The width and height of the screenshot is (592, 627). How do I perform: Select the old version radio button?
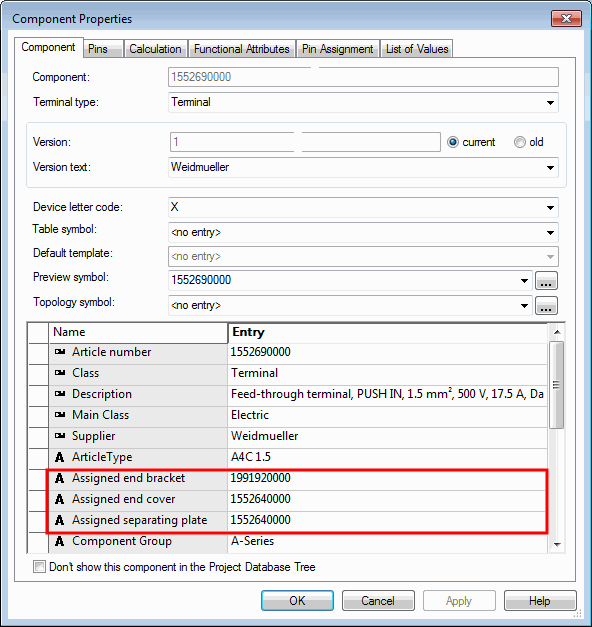(520, 142)
